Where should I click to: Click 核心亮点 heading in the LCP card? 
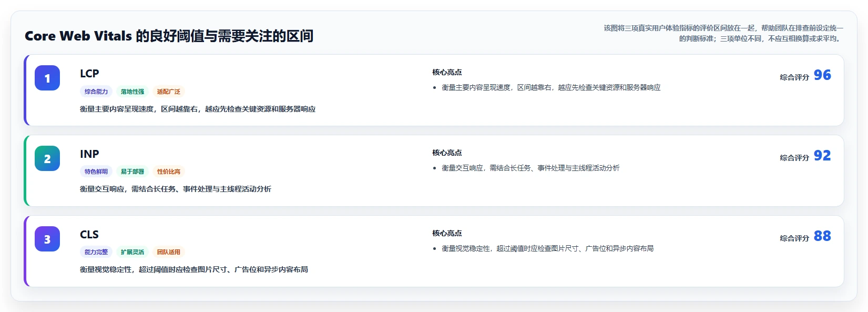coord(447,72)
